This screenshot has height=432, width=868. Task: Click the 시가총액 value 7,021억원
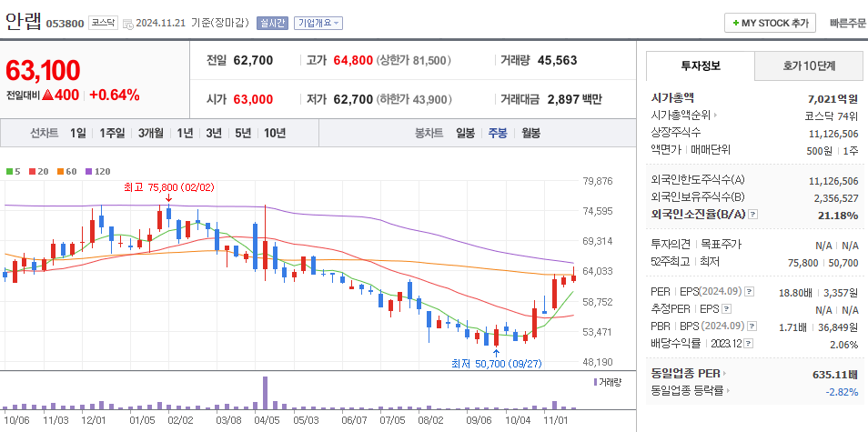coord(833,99)
